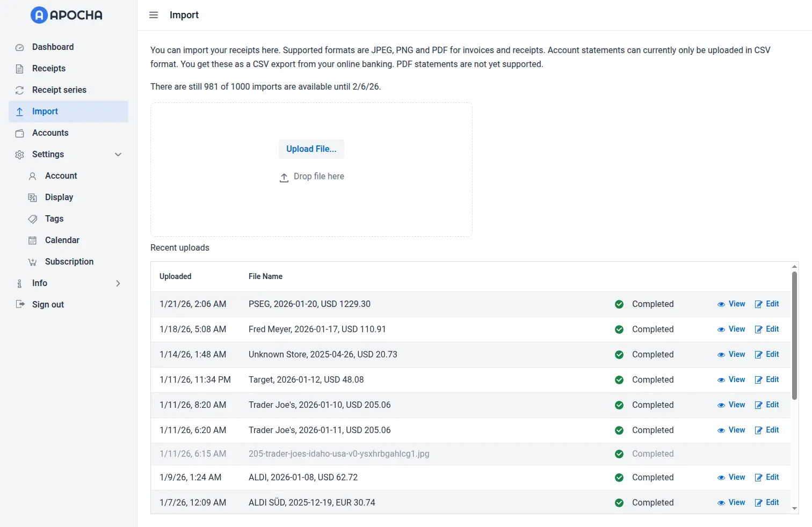
Task: Click the Upload File button
Action: coord(311,149)
